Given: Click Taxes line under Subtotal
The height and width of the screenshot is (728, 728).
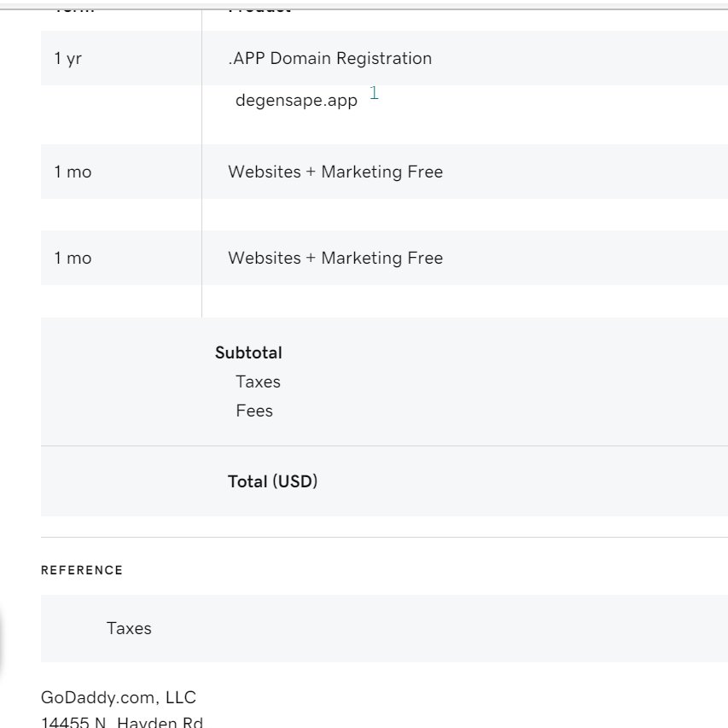Looking at the screenshot, I should tap(258, 381).
